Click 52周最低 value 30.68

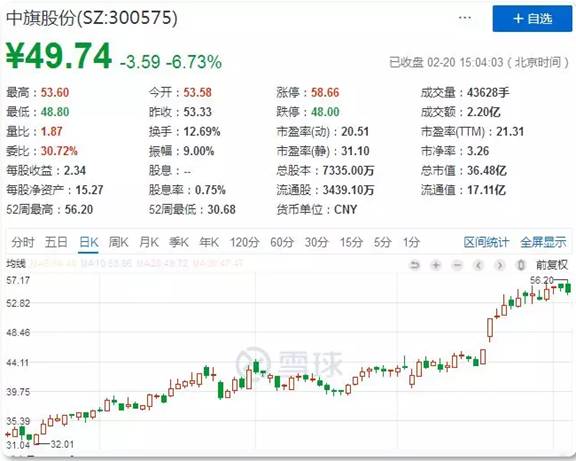221,209
